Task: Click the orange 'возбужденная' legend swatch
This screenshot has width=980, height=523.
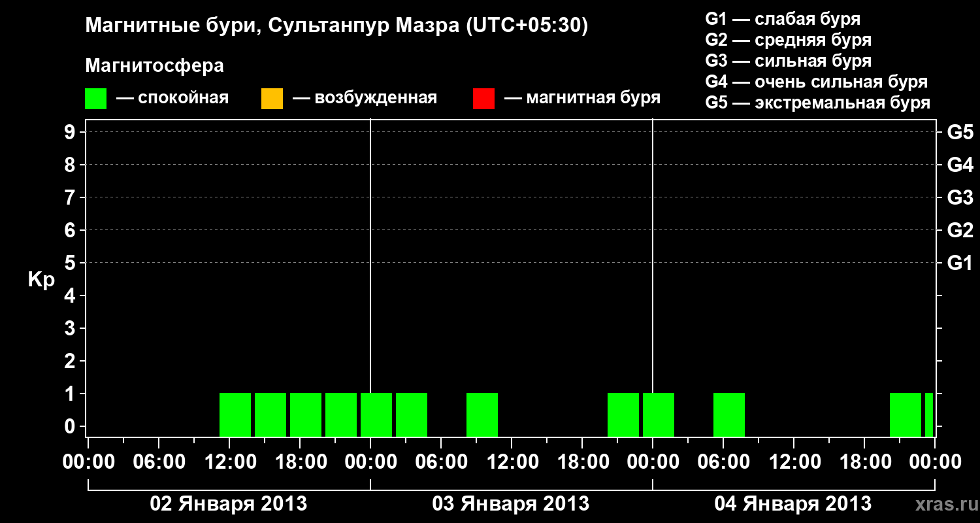Action: 272,99
